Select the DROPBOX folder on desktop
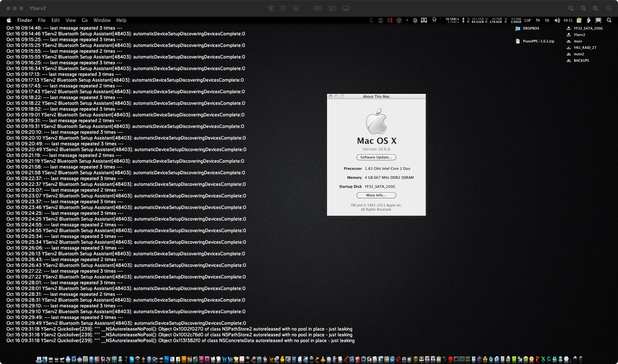 (530, 28)
